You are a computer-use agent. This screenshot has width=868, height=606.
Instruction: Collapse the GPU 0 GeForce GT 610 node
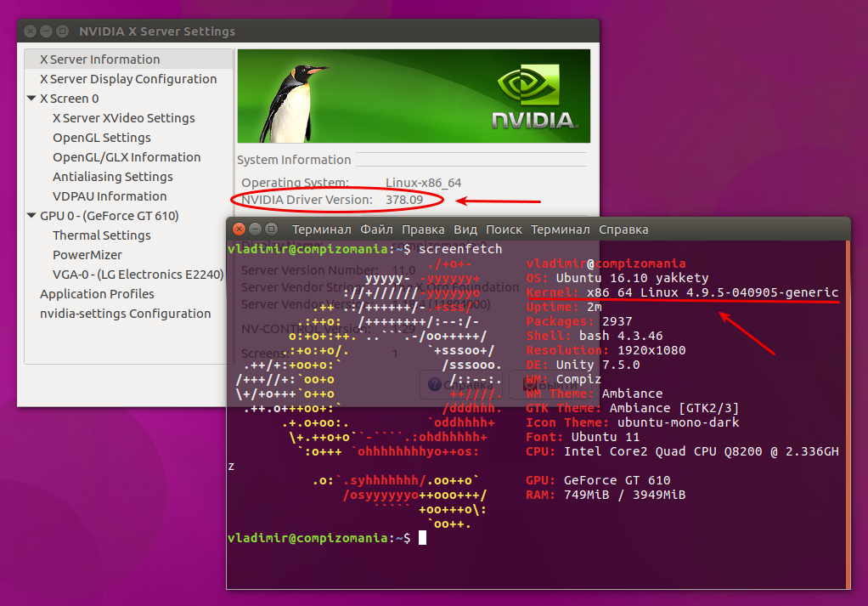point(31,216)
